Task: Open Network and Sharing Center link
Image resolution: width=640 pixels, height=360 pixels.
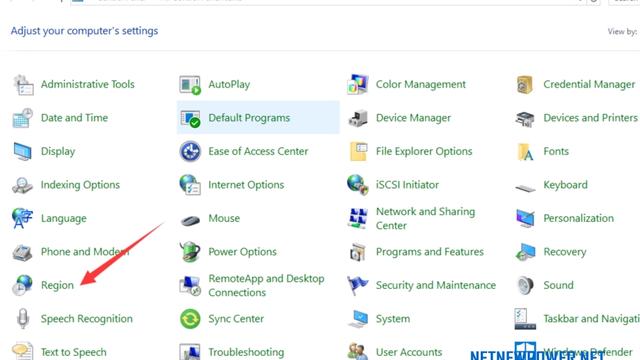Action: [426, 218]
